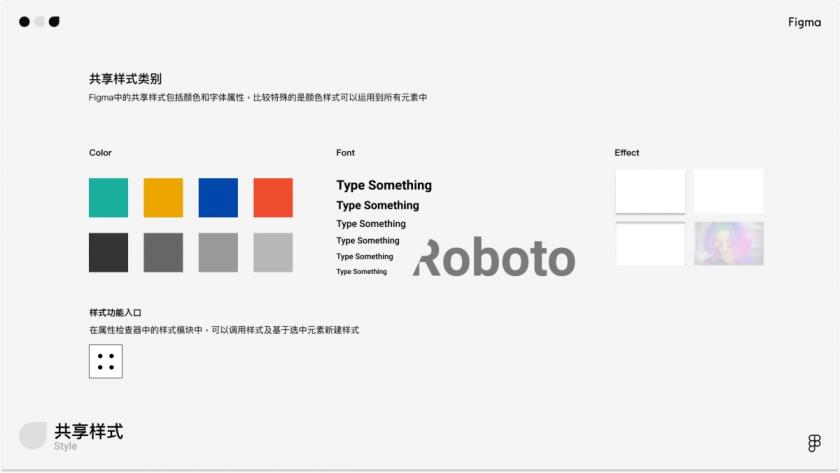The width and height of the screenshot is (840, 473).
Task: Click the black leaf-shaped dot at top left
Action: (54, 21)
